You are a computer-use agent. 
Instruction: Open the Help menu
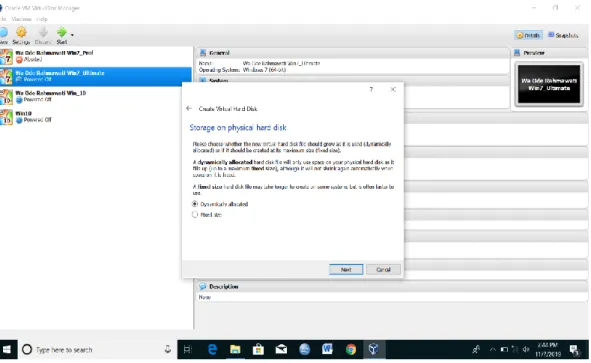click(42, 19)
